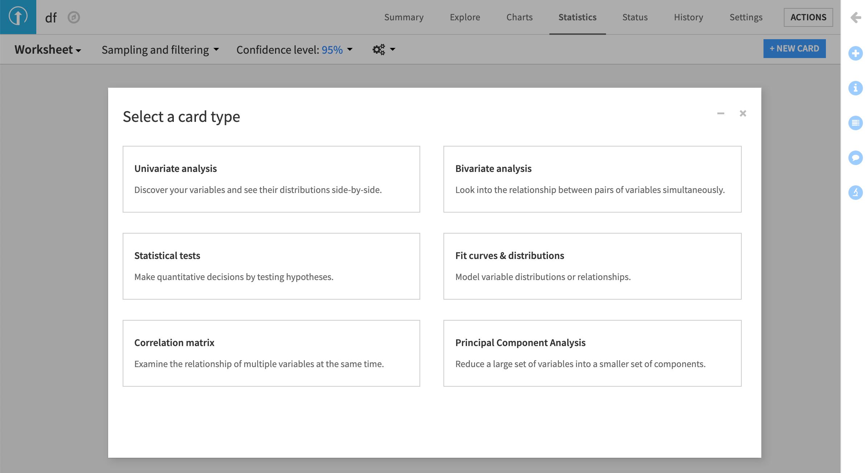The height and width of the screenshot is (473, 868).
Task: Click the list view sidebar icon
Action: coord(855,123)
